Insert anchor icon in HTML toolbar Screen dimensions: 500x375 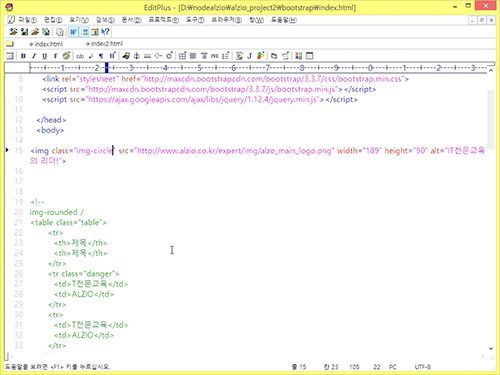137,56
